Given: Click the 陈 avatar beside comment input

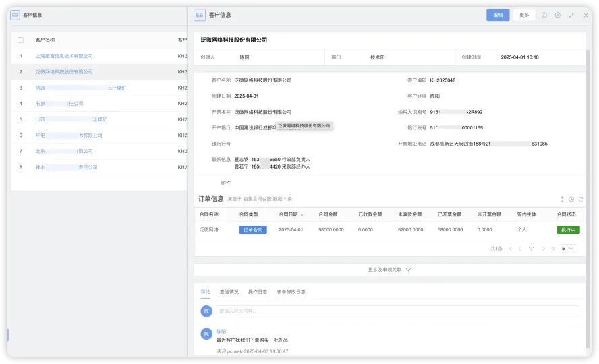Looking at the screenshot, I should point(206,311).
